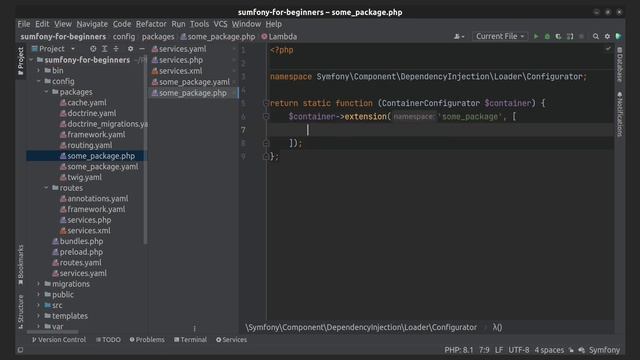640x360 pixels.
Task: Click the LF line separator status entry
Action: (499, 350)
